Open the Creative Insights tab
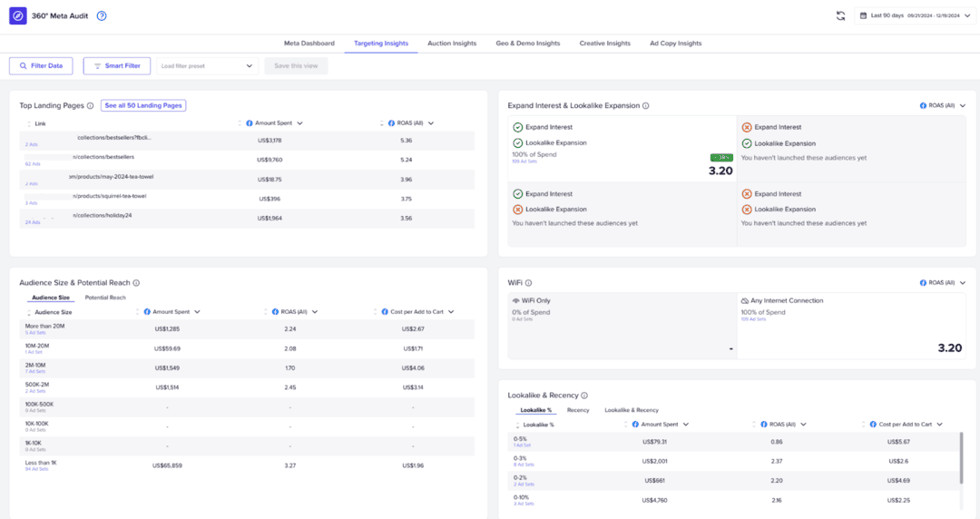 coord(605,44)
